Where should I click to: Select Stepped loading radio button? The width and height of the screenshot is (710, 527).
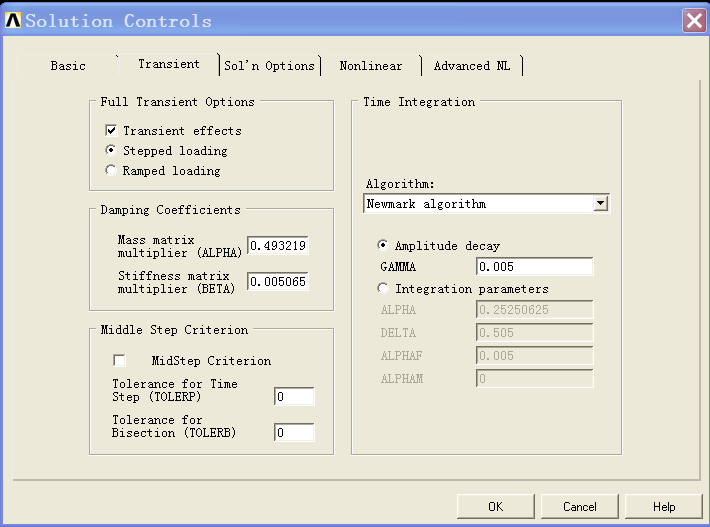(x=111, y=151)
